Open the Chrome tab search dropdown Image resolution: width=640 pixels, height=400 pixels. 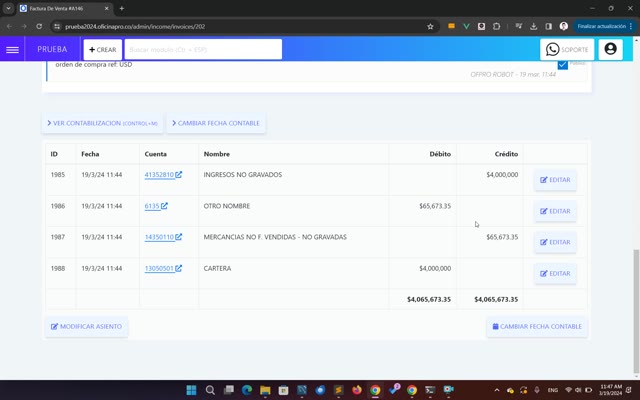click(x=8, y=8)
